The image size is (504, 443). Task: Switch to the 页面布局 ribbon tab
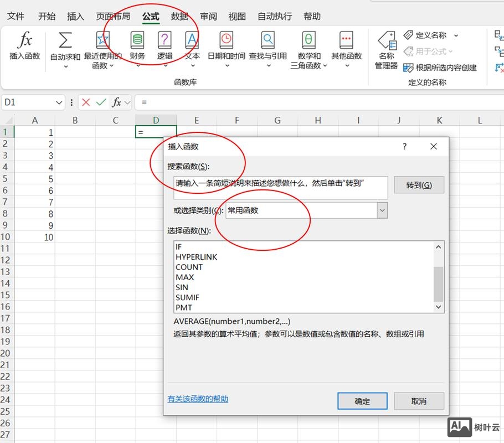(113, 17)
